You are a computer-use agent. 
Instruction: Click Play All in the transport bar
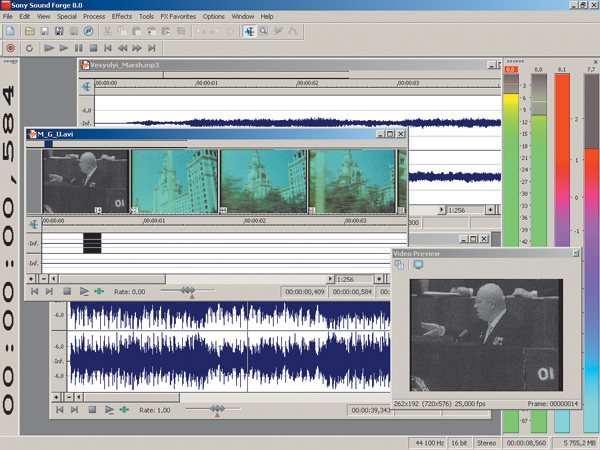click(49, 48)
